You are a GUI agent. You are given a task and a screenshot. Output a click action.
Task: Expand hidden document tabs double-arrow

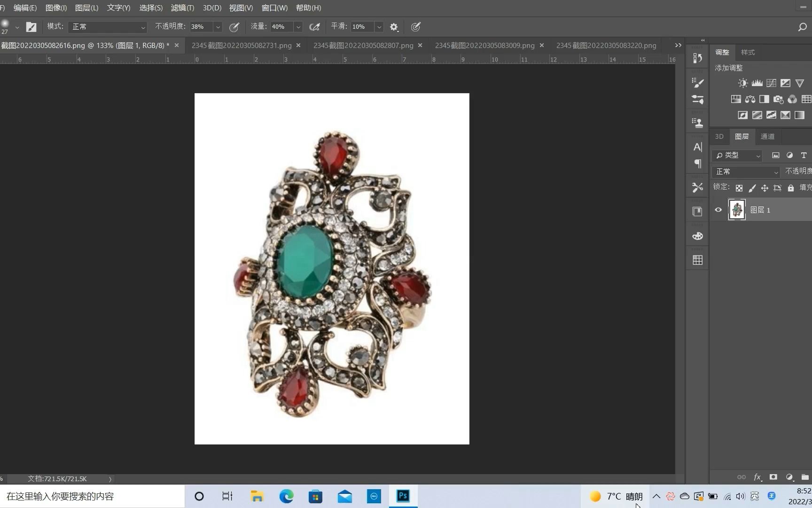pos(678,46)
